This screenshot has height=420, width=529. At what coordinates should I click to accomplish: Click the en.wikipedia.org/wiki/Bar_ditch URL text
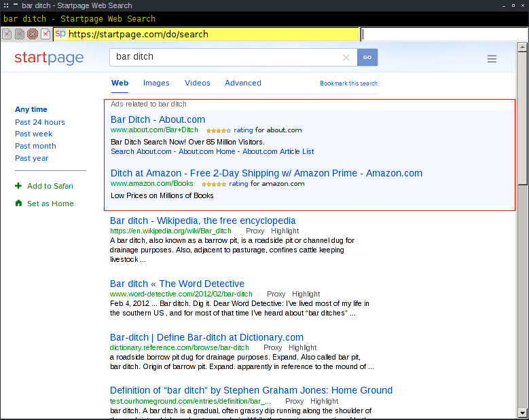pos(170,231)
